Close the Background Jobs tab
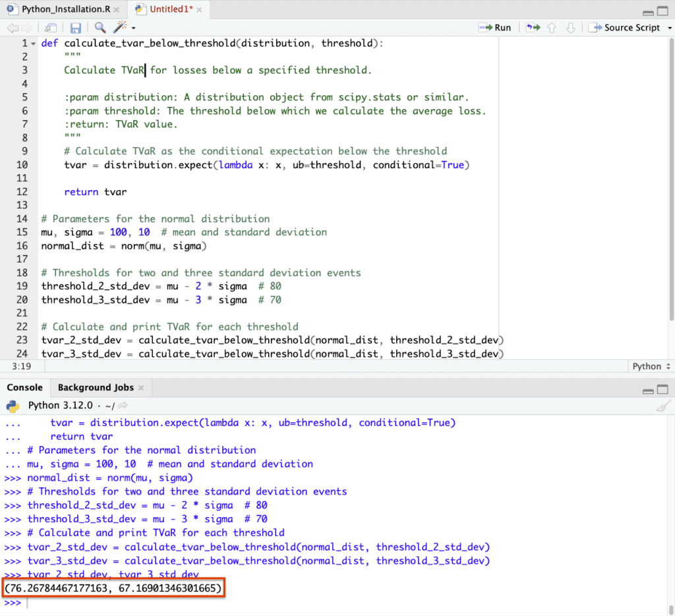 pos(141,388)
